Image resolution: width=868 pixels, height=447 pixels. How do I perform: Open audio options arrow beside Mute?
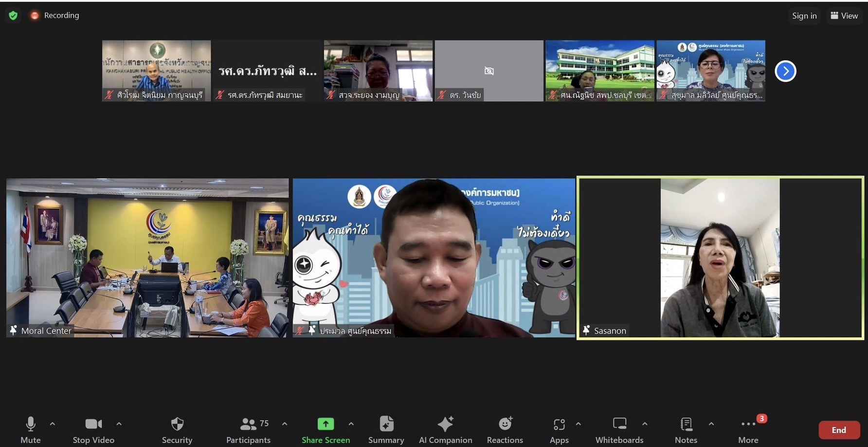(53, 424)
